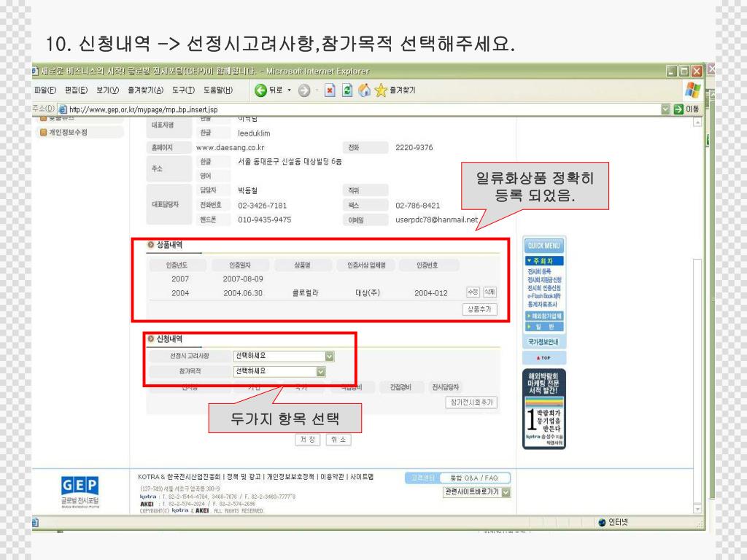This screenshot has width=747, height=560.
Task: Click the 이동 label beside address bar
Action: (692, 109)
